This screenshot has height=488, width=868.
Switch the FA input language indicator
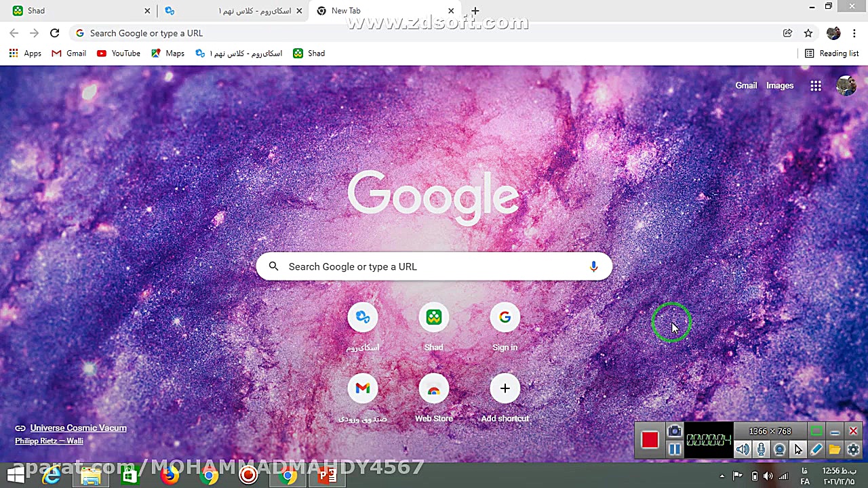(x=805, y=476)
